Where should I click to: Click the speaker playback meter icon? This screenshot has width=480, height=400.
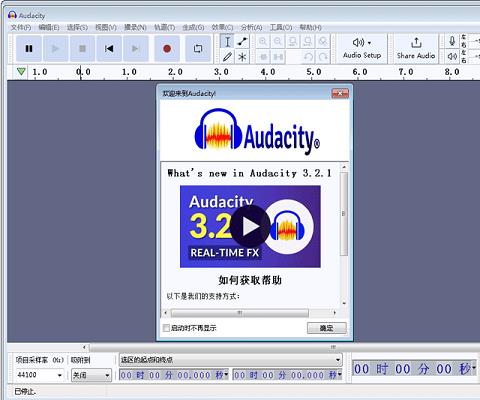(452, 56)
